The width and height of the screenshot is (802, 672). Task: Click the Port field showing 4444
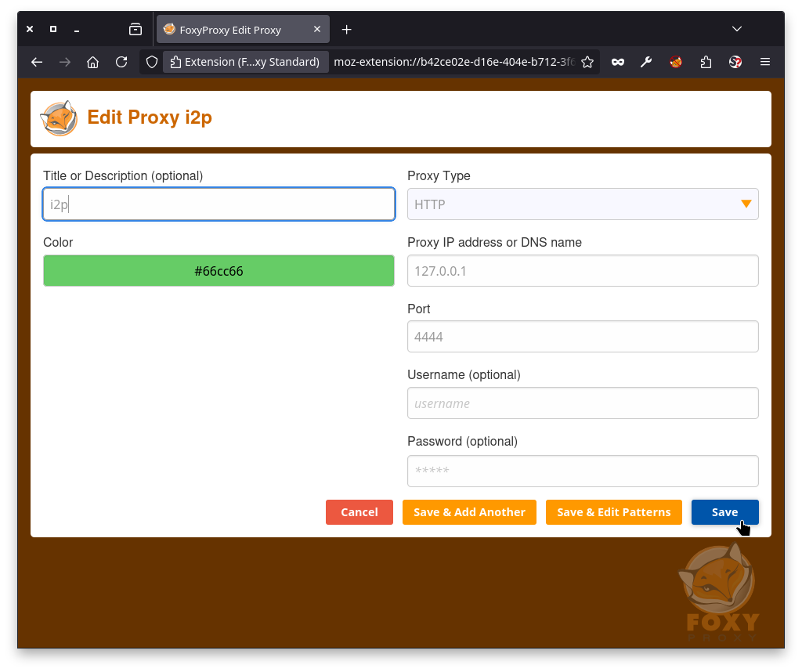point(583,337)
